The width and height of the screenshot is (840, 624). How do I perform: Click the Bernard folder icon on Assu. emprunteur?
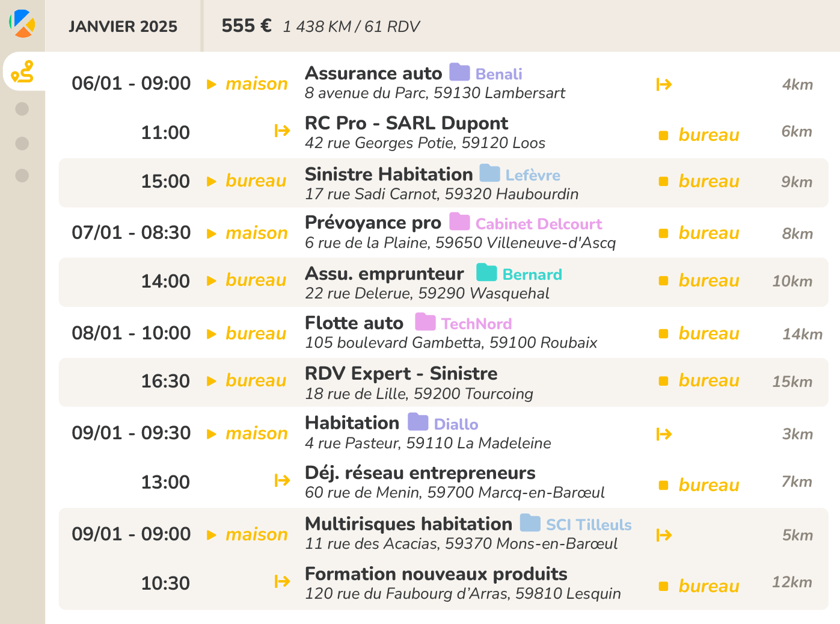486,273
